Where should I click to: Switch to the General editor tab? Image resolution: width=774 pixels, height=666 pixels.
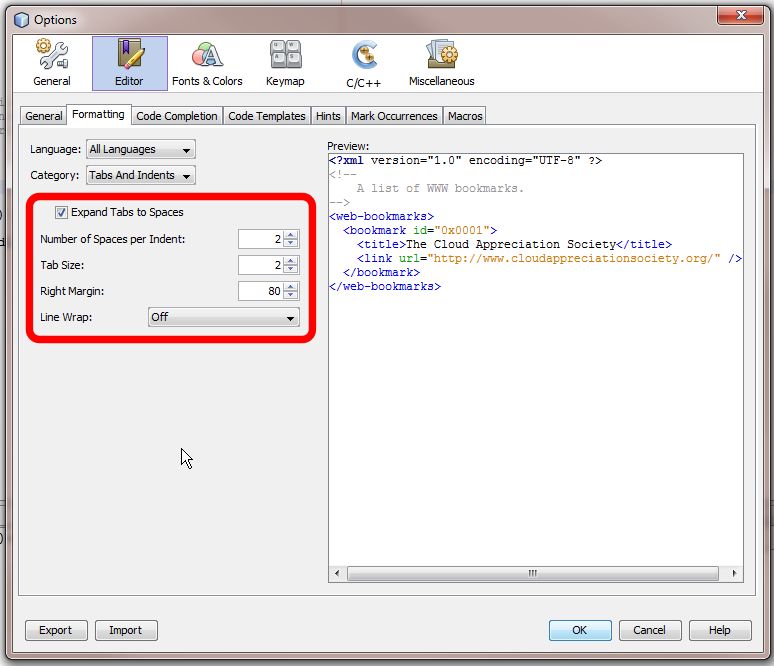(43, 116)
